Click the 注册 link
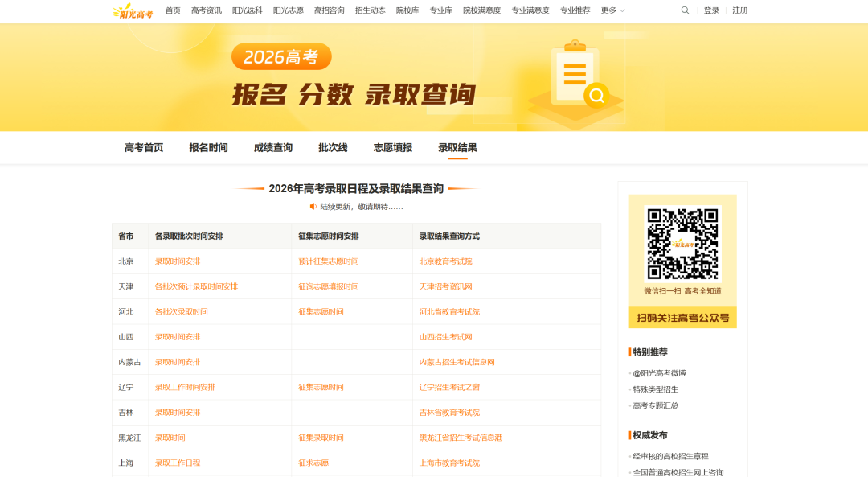Viewport: 868px width, 477px height. click(740, 10)
